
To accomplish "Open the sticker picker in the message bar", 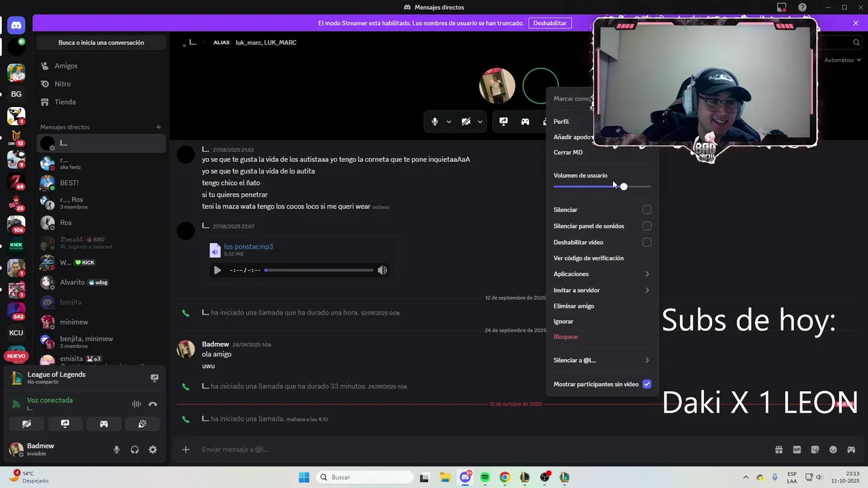I will (x=815, y=449).
